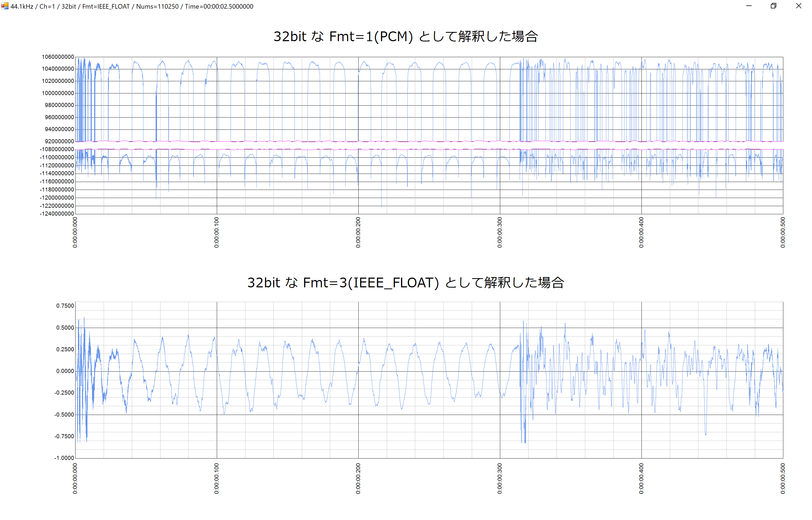
Task: Click the 1040000000 axis label
Action: coord(58,69)
